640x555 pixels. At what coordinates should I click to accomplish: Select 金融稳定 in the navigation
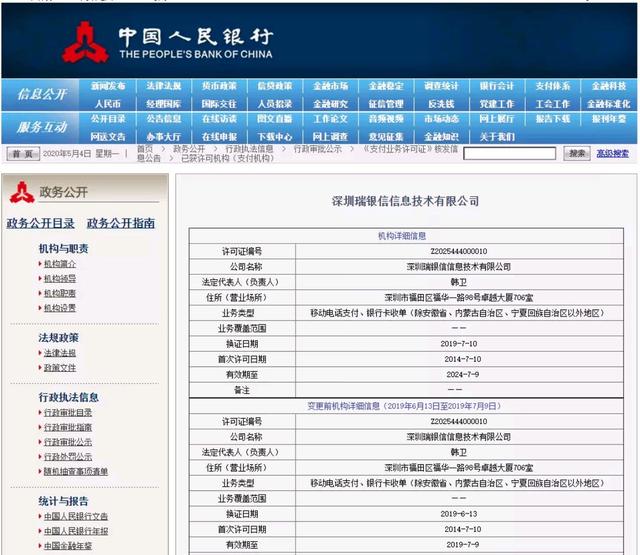coord(386,86)
